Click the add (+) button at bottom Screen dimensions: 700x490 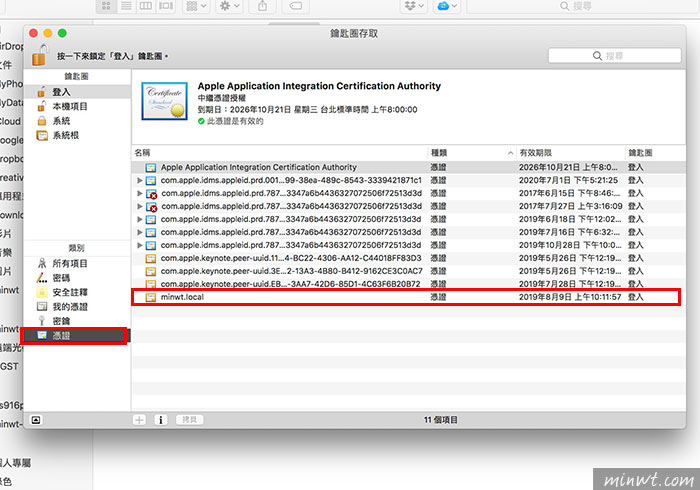[x=139, y=419]
